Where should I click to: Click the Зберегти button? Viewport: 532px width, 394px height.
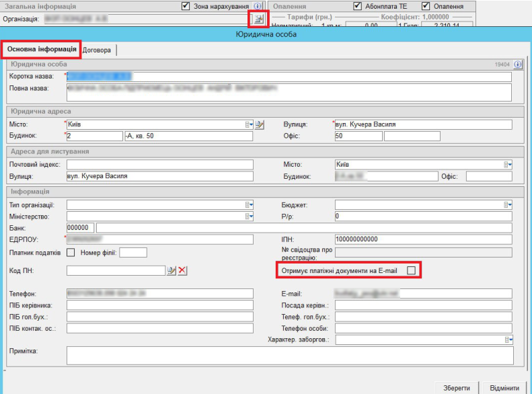pos(456,388)
